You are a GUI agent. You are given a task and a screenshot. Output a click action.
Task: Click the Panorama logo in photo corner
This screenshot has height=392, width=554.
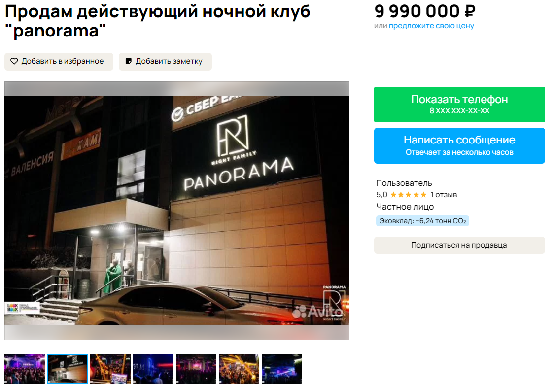pos(334,303)
